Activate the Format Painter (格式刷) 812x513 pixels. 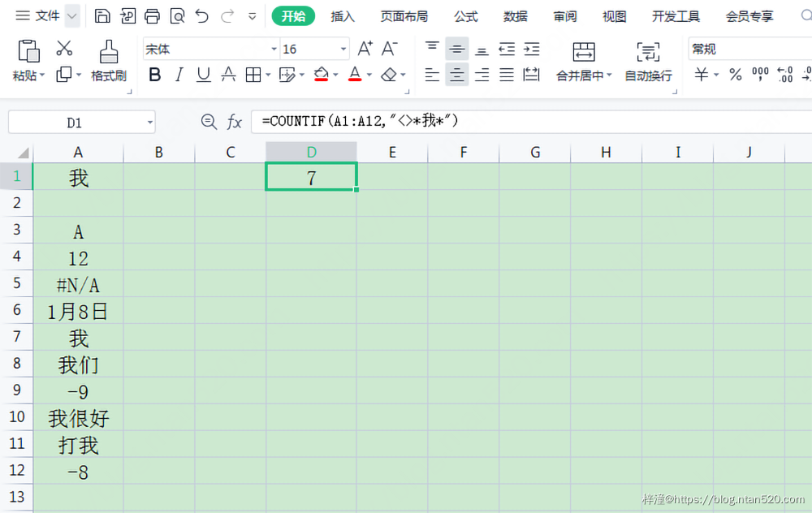coord(108,61)
